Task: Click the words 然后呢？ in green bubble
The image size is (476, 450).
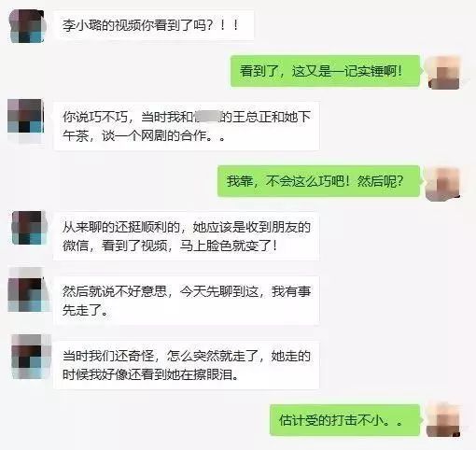Action: coord(380,181)
